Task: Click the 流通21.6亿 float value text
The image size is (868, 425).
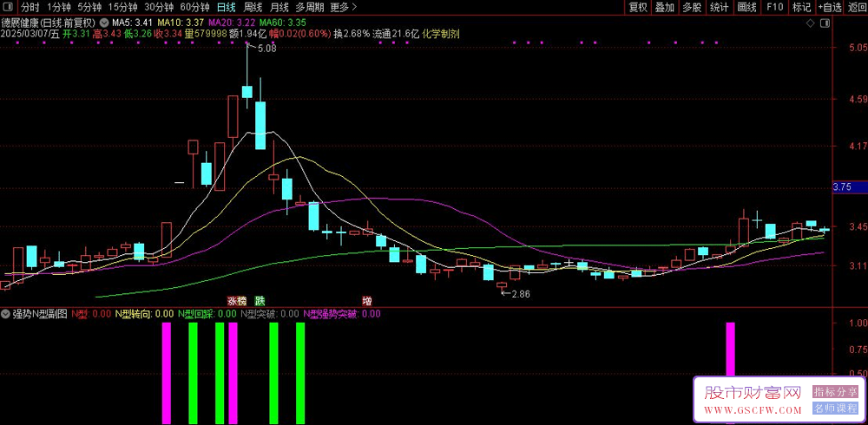Action: 397,34
